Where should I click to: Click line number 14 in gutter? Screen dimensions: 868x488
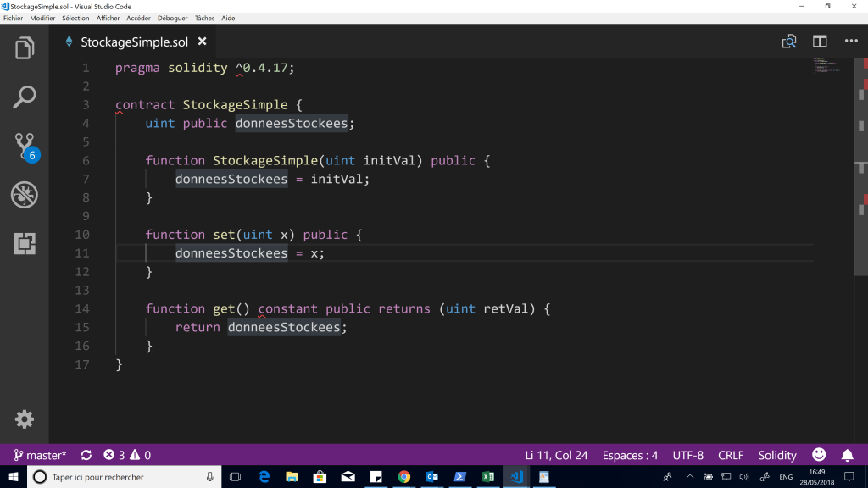[x=82, y=308]
